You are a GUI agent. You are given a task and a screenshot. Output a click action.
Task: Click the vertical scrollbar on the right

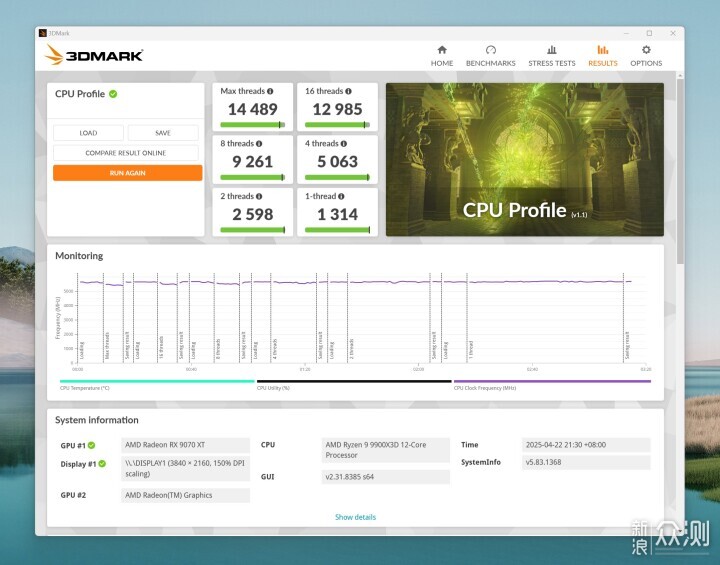pyautogui.click(x=680, y=170)
